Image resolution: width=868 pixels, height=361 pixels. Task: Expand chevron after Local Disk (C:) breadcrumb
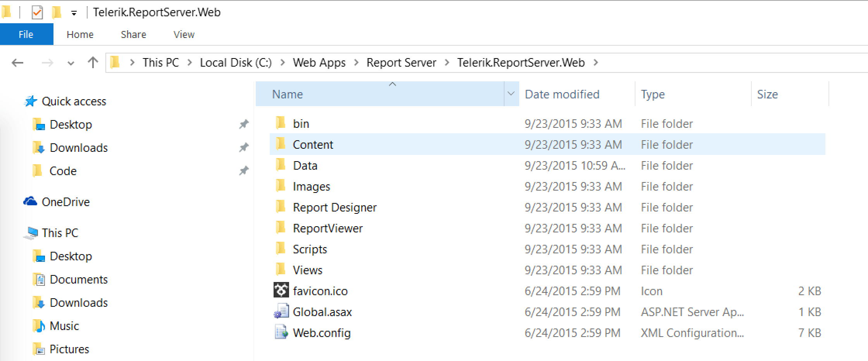click(x=282, y=62)
